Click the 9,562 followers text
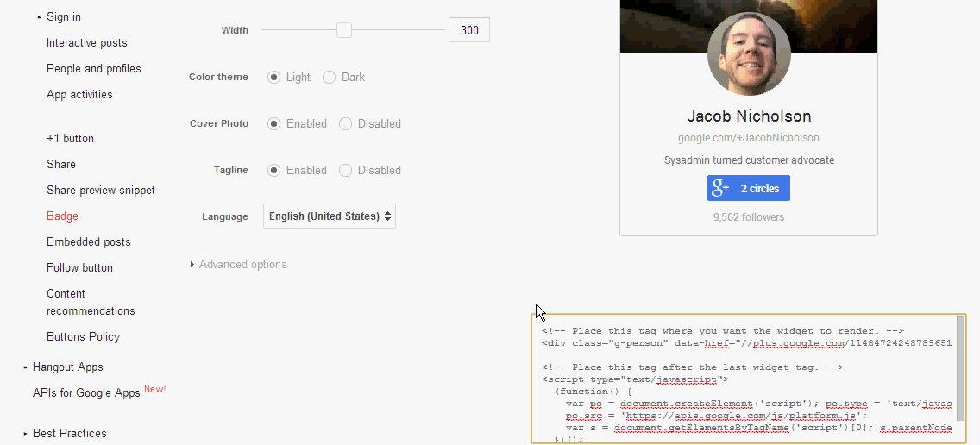Screen dimensions: 980x445 (x=749, y=217)
